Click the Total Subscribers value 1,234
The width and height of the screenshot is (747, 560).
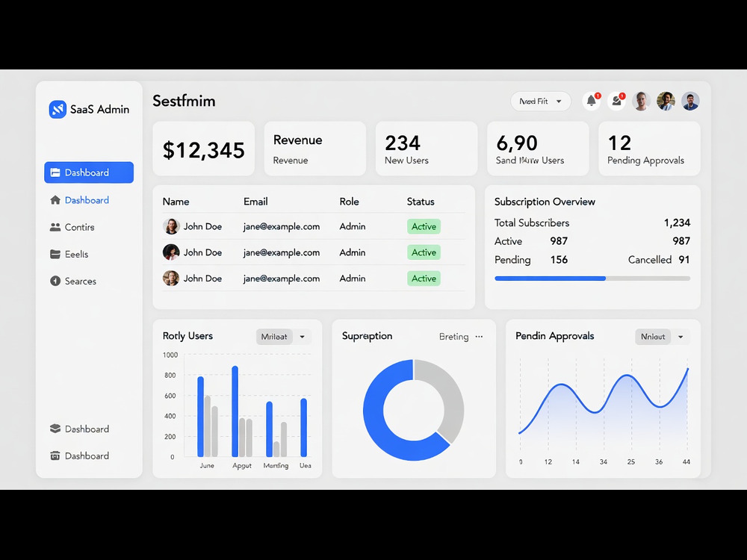677,223
